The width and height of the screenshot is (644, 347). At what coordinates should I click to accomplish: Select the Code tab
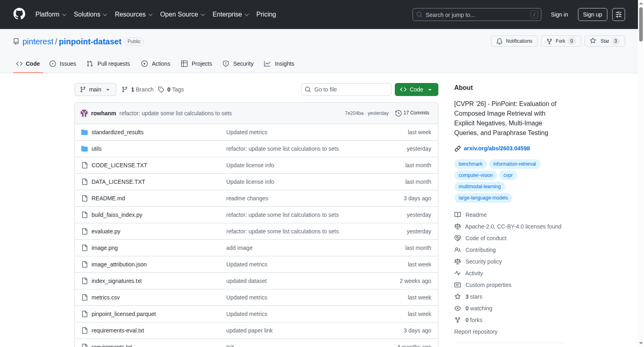[28, 64]
